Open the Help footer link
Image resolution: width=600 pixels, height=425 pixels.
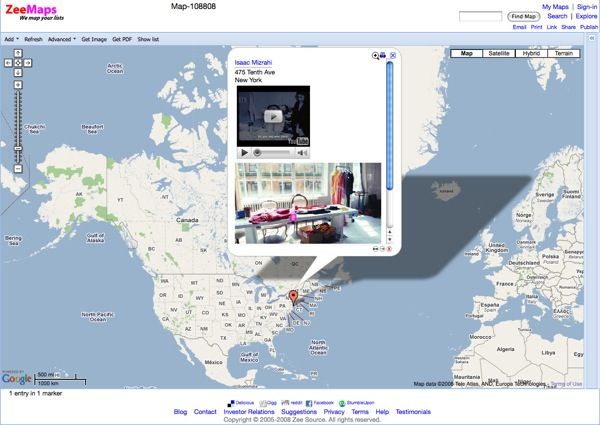382,412
